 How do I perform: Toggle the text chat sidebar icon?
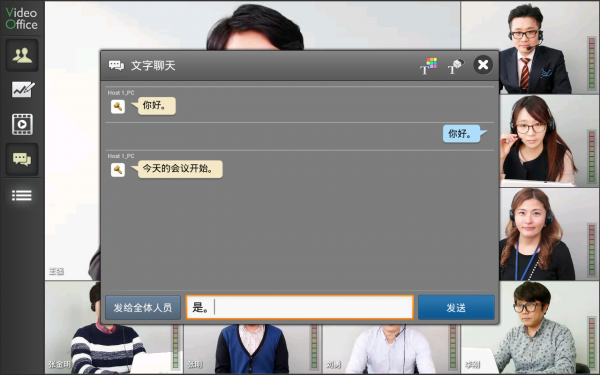point(22,159)
